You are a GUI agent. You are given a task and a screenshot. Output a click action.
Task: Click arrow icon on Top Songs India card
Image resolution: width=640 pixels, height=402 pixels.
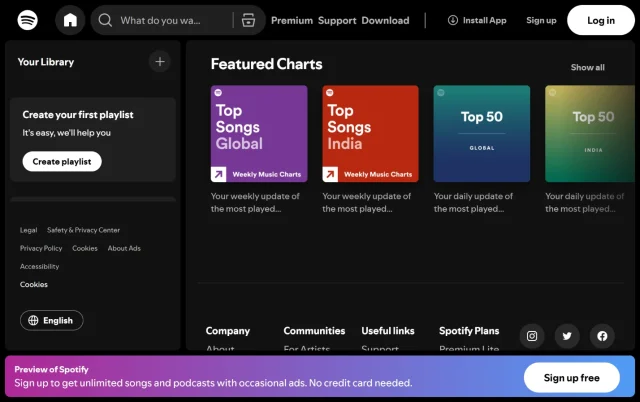330,174
